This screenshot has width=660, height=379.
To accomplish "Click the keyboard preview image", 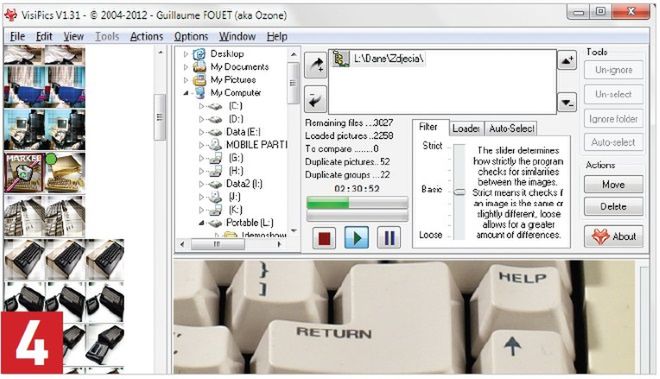I will pyautogui.click(x=405, y=317).
